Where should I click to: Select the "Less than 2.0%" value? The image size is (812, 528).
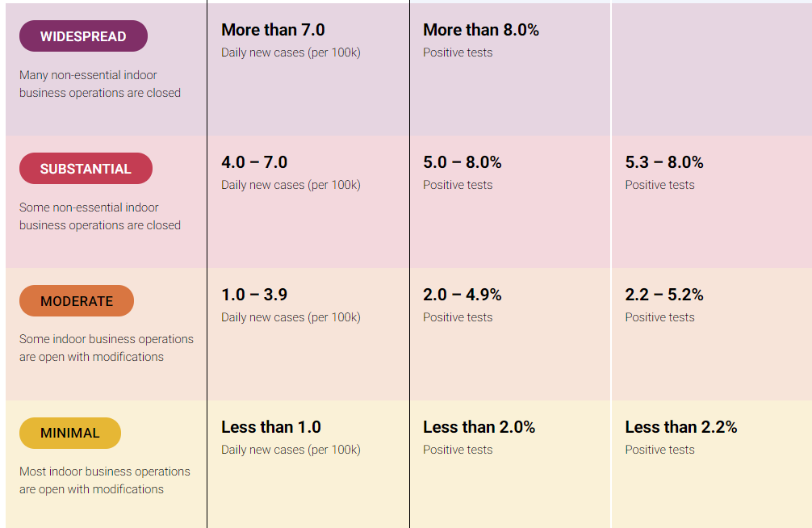479,427
